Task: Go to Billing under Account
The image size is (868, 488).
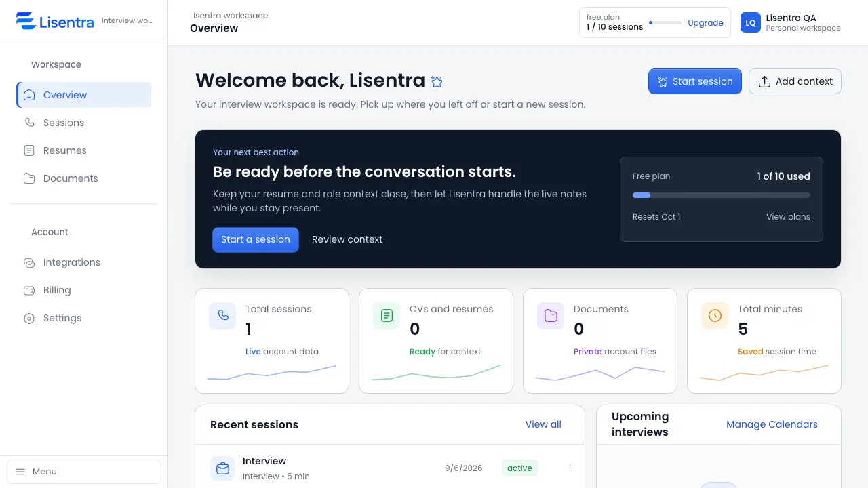Action: pyautogui.click(x=84, y=290)
